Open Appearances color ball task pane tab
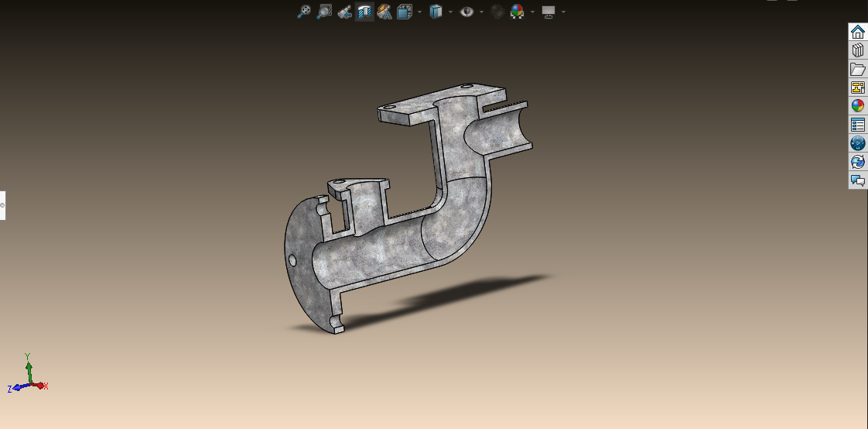The width and height of the screenshot is (868, 429). tap(858, 106)
